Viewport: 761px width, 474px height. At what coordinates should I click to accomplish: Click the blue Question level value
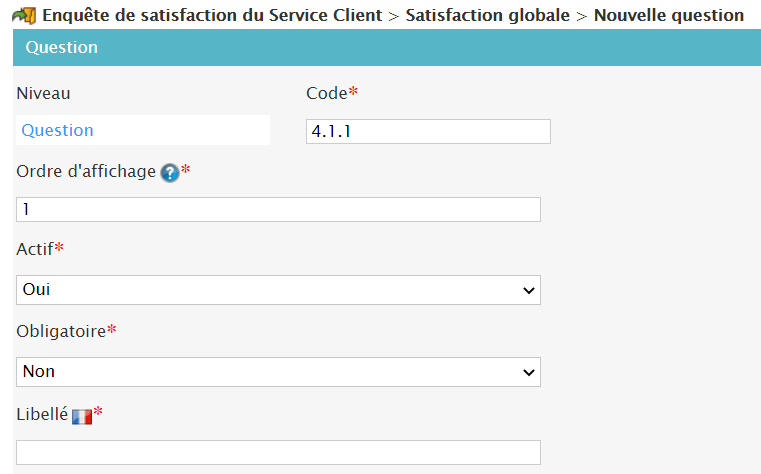coord(58,130)
